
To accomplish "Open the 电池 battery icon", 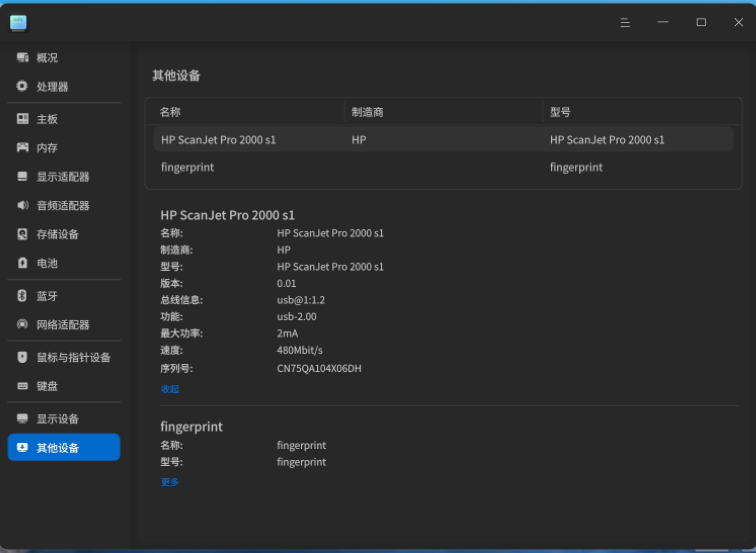I will [22, 263].
